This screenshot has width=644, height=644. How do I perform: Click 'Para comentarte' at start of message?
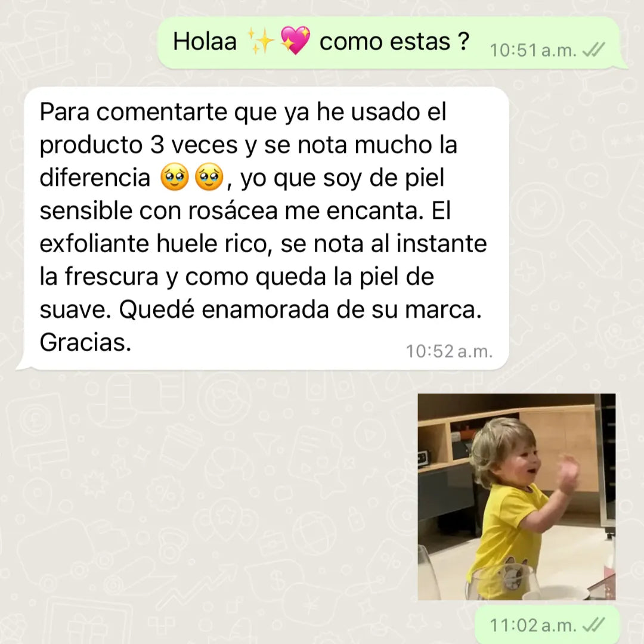tap(134, 112)
